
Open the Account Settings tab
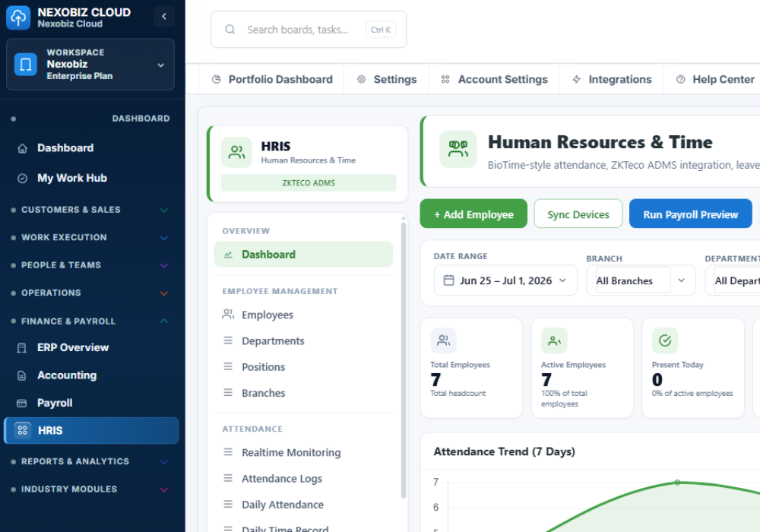494,80
